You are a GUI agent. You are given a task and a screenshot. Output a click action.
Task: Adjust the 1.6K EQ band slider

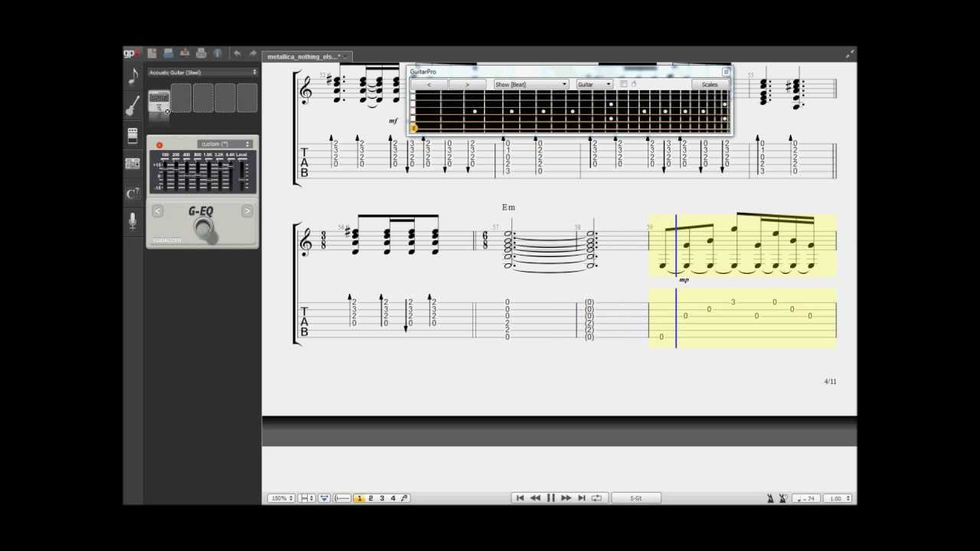[209, 176]
